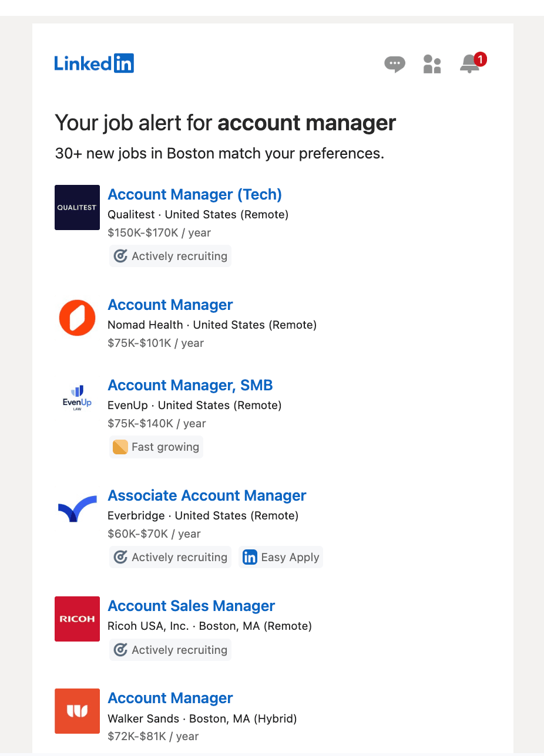Viewport: 544px width, 756px height.
Task: Click the Easy Apply badge
Action: [x=281, y=557]
